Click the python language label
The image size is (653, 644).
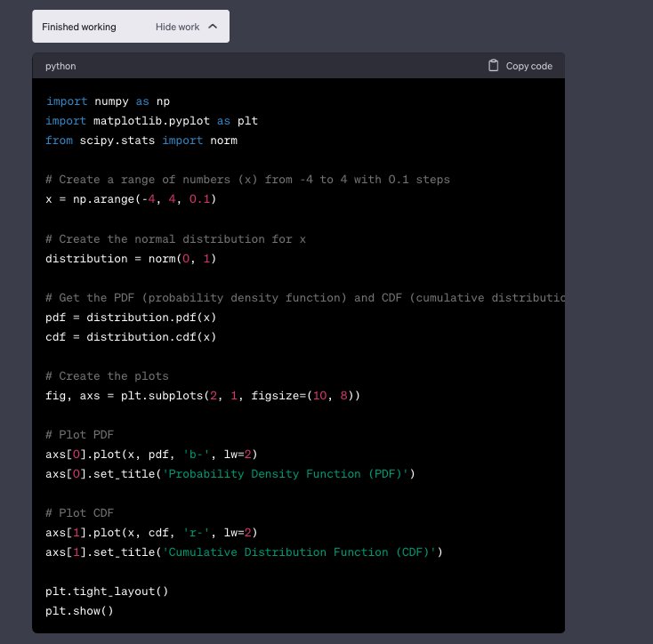(x=60, y=66)
